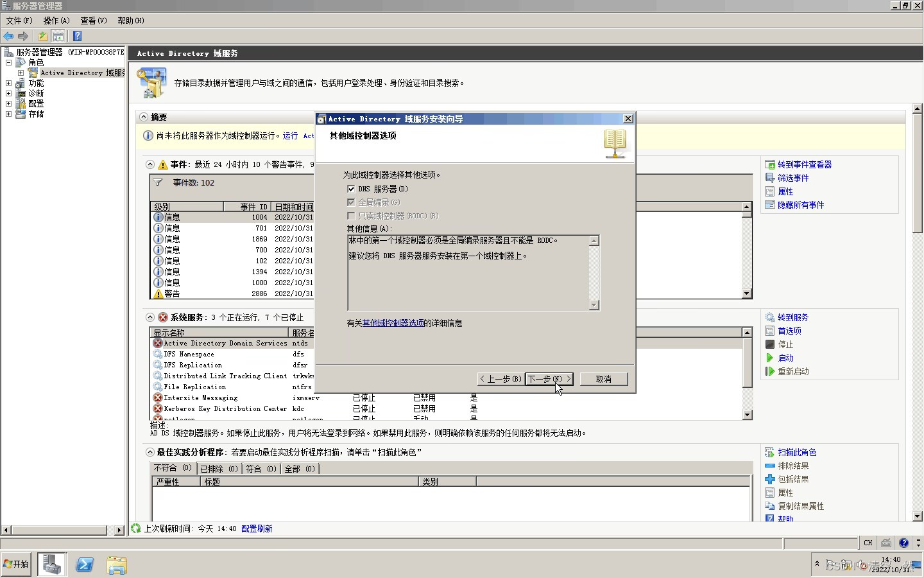The height and width of the screenshot is (578, 924).
Task: Open the 操作(A) menu
Action: tap(56, 21)
